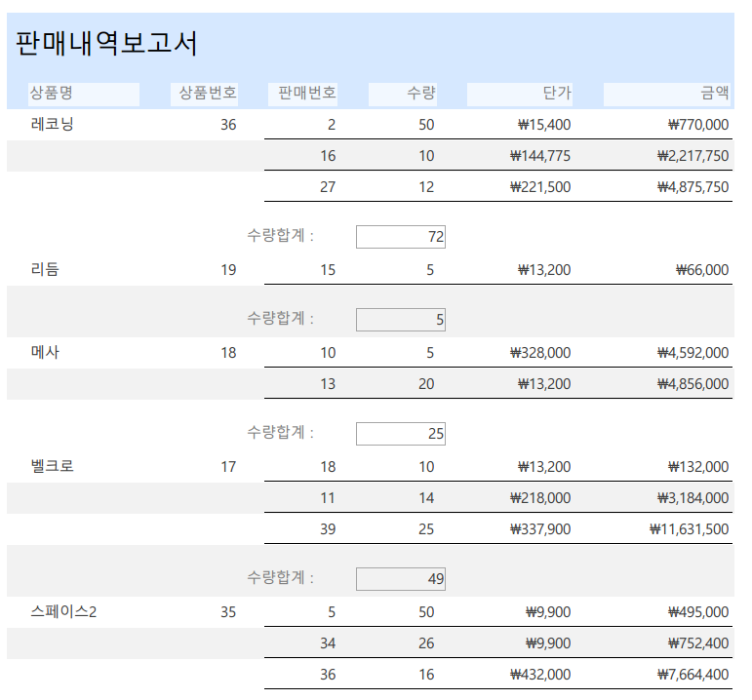Click the 수량합계 label above 리듬
The width and height of the screenshot is (752, 700).
point(280,236)
